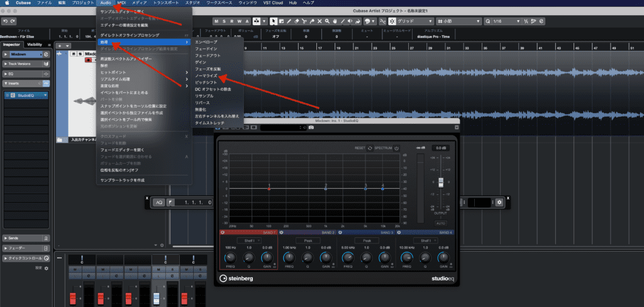The image size is (644, 307).
Task: Click the Mixdown edit channel settings icon
Action: pos(46,54)
